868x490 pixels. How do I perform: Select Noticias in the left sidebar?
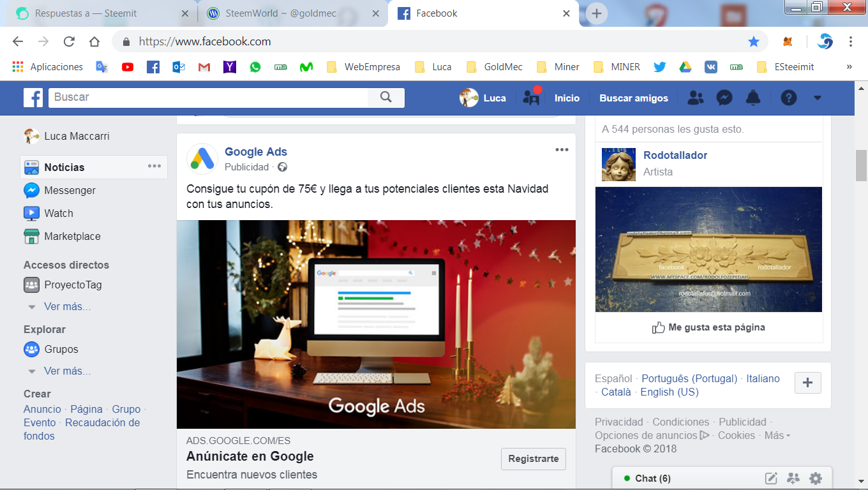coord(94,167)
